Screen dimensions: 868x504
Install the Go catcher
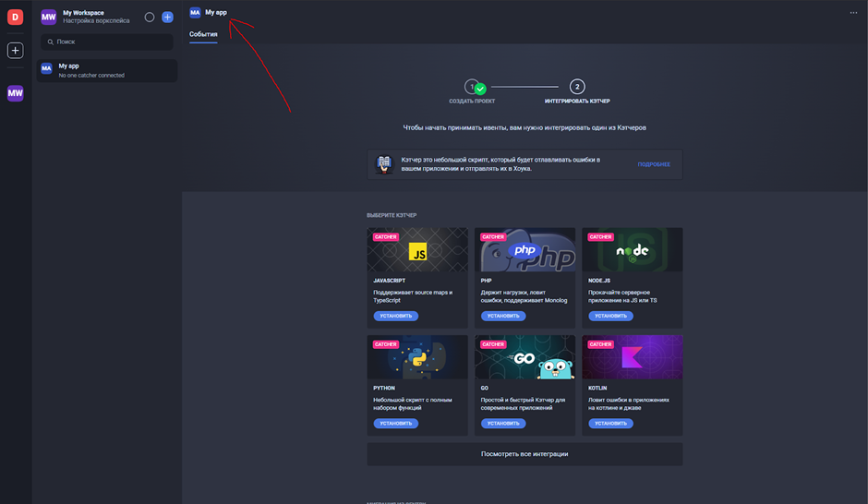click(x=503, y=423)
